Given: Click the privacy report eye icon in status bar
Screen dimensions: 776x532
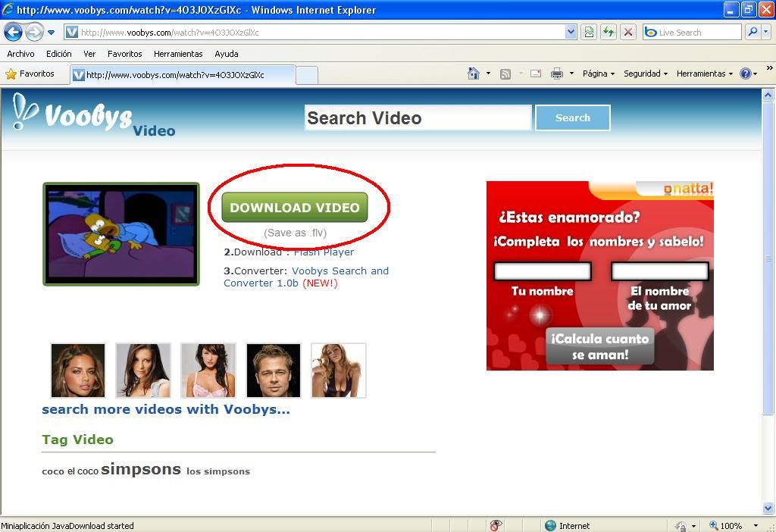Looking at the screenshot, I should pyautogui.click(x=496, y=526).
